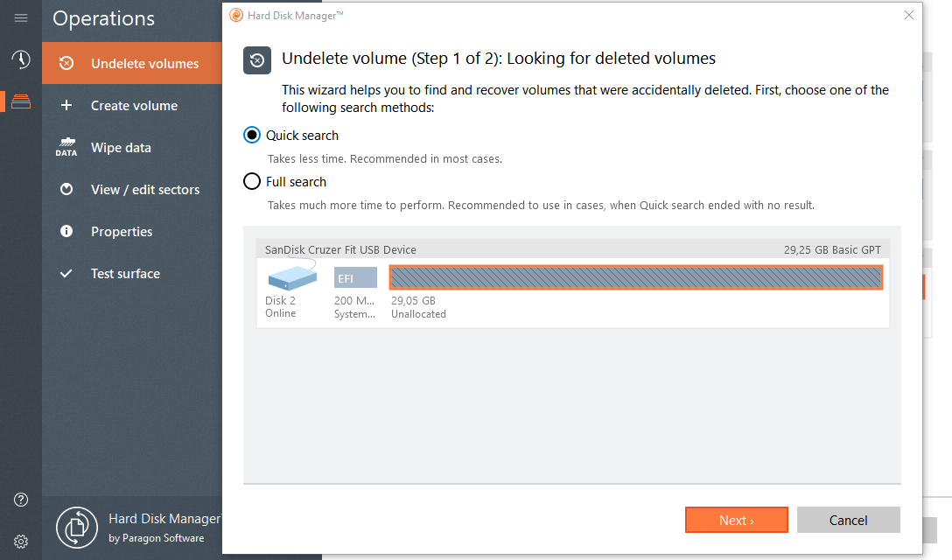Choose View / edit sectors operation
This screenshot has height=560, width=952.
[x=132, y=189]
